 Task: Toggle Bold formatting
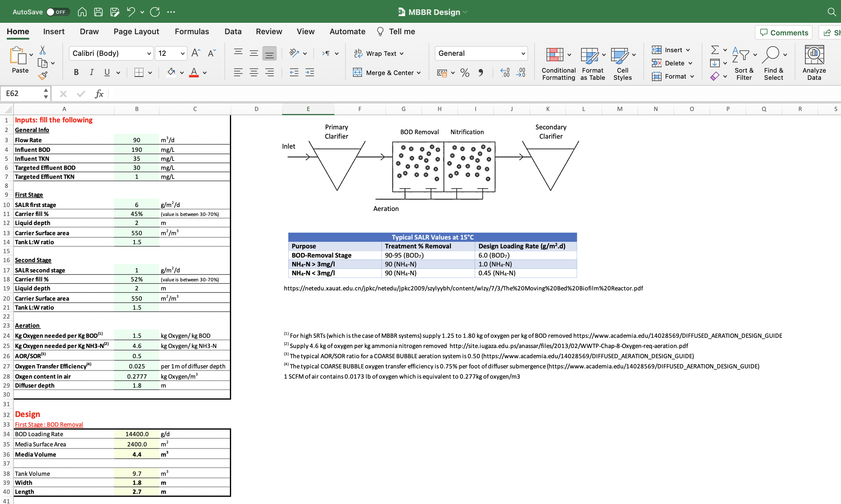coord(76,72)
